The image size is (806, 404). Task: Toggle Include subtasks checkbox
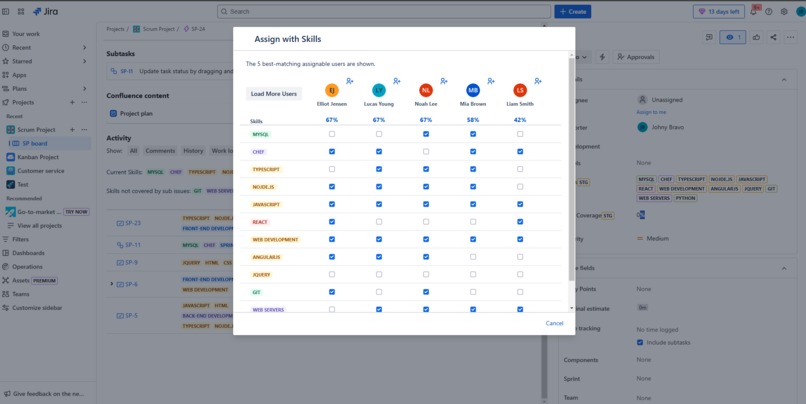640,342
